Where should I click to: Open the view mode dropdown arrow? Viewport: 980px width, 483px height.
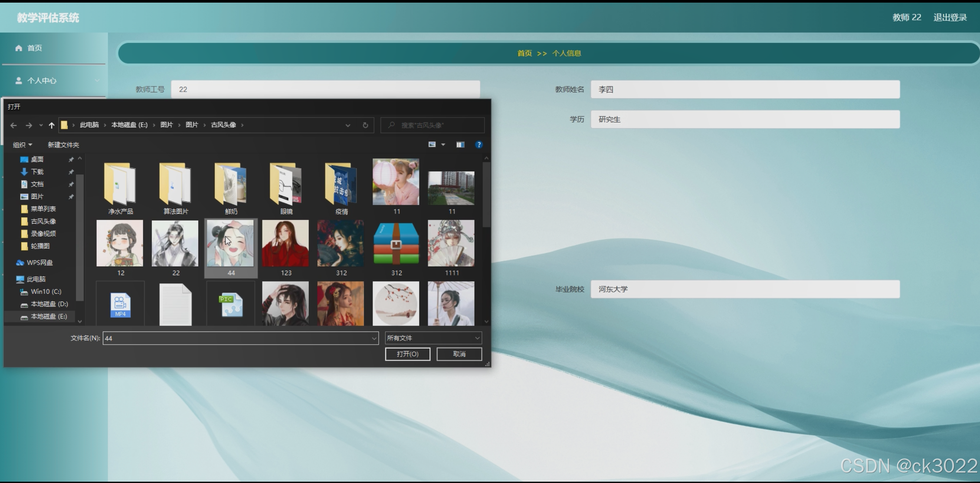[x=443, y=145]
